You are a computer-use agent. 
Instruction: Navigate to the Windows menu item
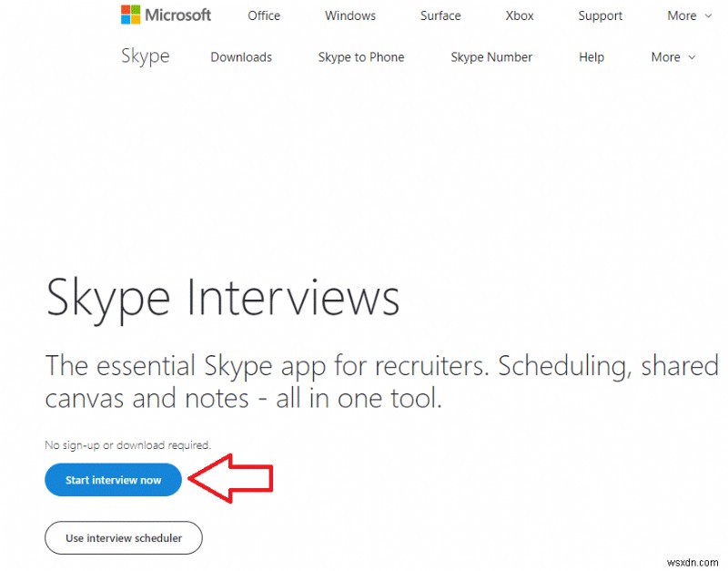pos(349,15)
